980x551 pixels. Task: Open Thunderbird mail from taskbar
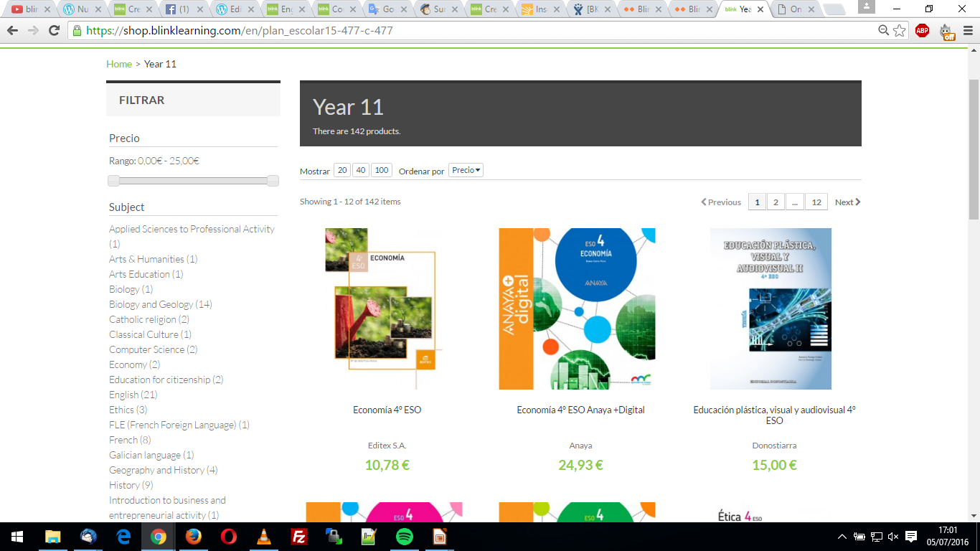(x=88, y=537)
